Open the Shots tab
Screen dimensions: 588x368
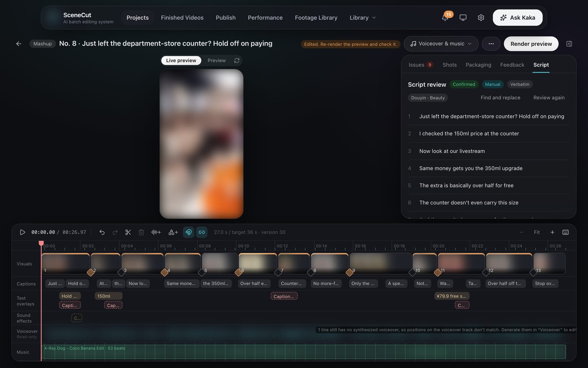pyautogui.click(x=449, y=65)
